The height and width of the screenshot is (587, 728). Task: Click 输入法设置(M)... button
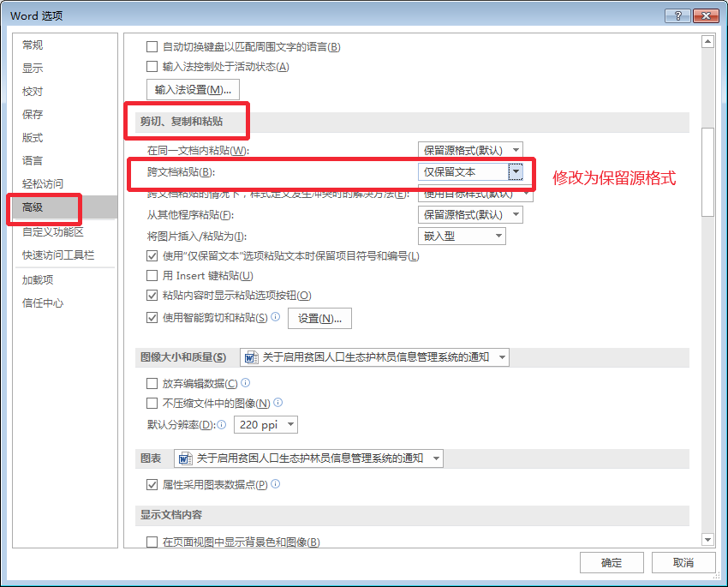(x=194, y=90)
